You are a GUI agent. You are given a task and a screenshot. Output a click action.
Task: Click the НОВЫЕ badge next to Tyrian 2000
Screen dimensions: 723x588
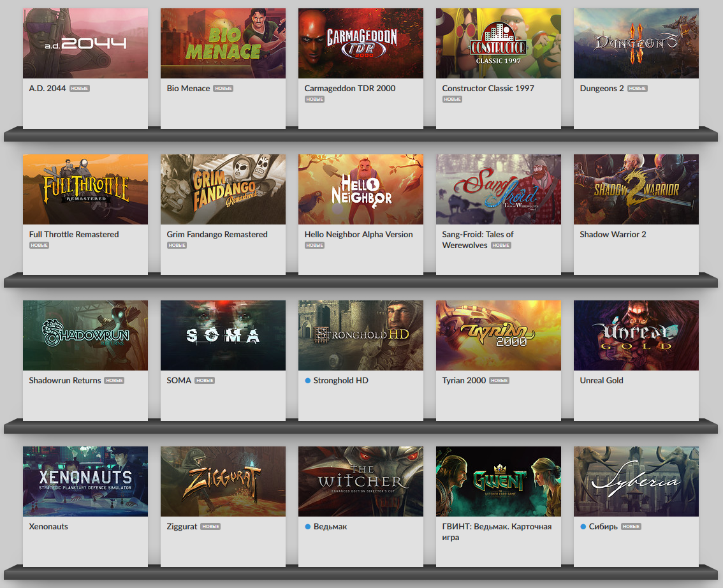tap(499, 381)
